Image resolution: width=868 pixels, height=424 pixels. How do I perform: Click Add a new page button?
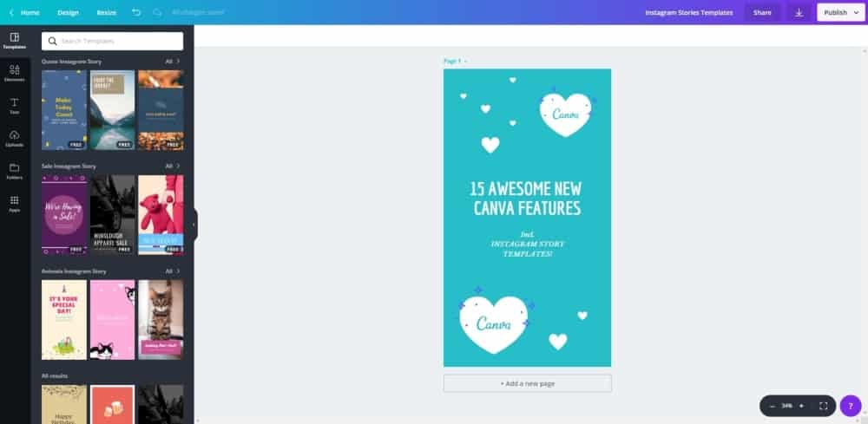click(528, 383)
